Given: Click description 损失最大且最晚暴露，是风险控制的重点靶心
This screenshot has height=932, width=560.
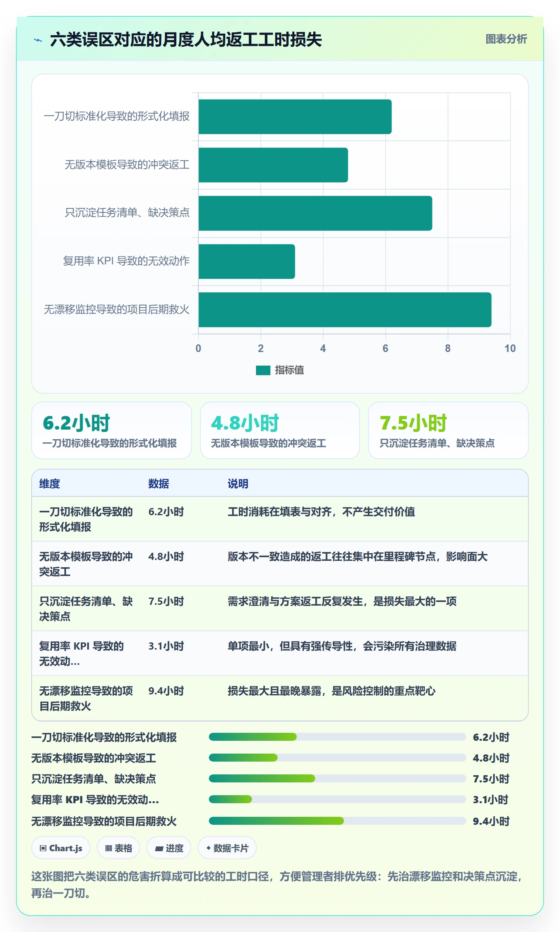Looking at the screenshot, I should (x=332, y=691).
